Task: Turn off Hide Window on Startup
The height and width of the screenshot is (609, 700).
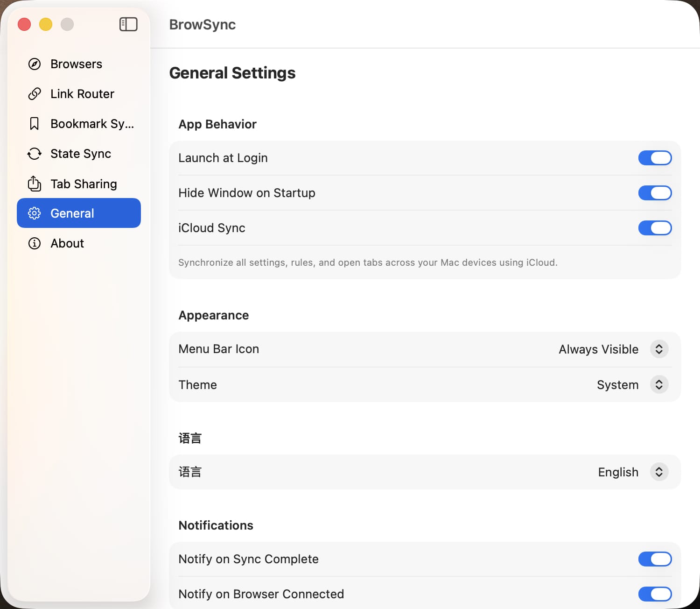Action: pos(655,193)
